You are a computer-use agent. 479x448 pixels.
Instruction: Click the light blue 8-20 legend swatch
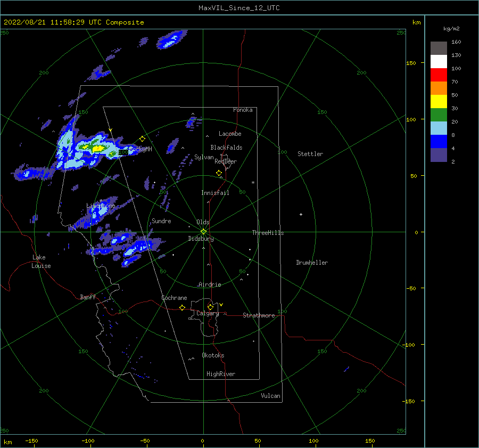(439, 128)
